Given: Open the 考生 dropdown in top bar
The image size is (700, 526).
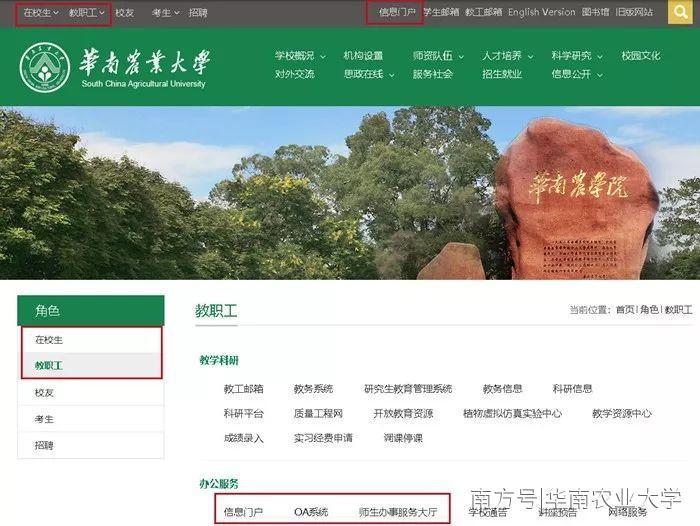Looking at the screenshot, I should point(164,13).
